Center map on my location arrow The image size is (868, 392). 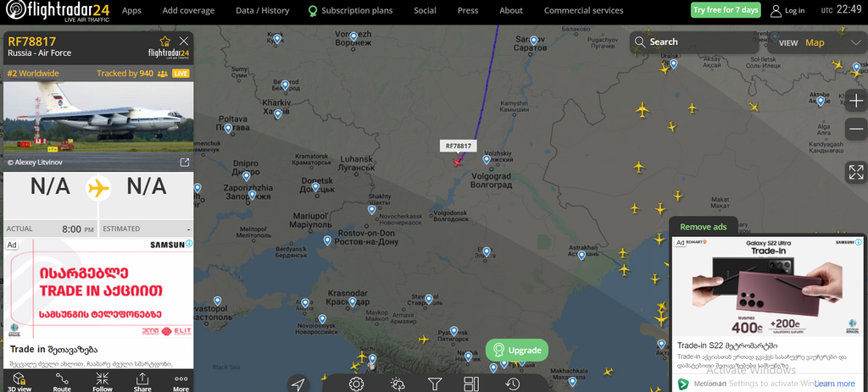[x=298, y=384]
